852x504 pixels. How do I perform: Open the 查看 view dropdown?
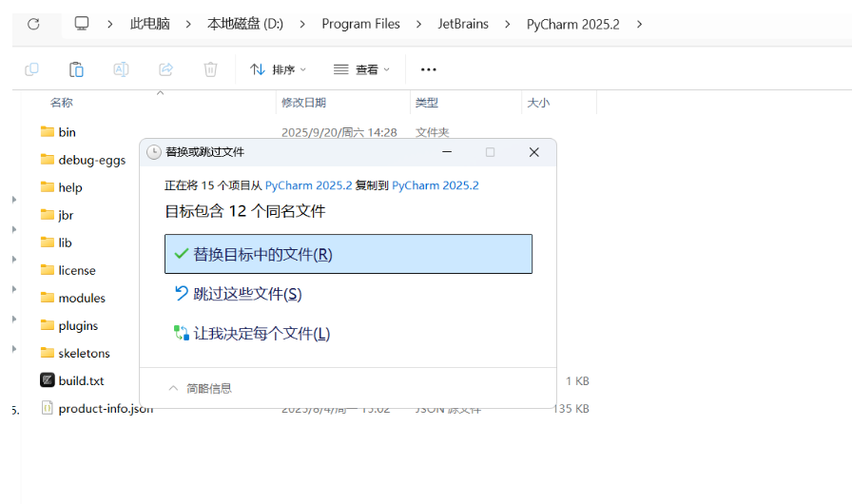(361, 69)
